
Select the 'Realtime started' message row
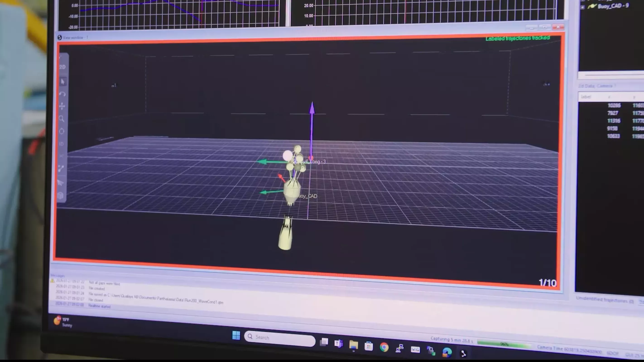click(x=83, y=305)
